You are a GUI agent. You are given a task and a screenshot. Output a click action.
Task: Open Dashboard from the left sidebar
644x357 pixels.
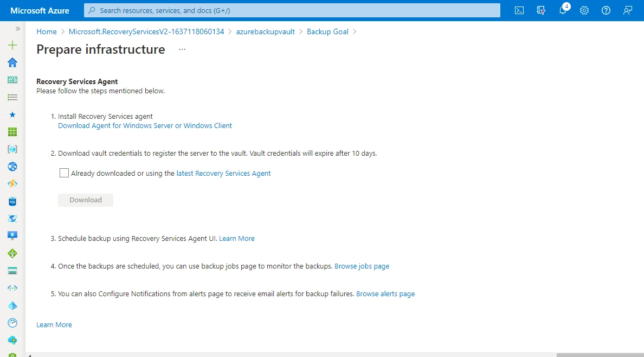click(12, 80)
